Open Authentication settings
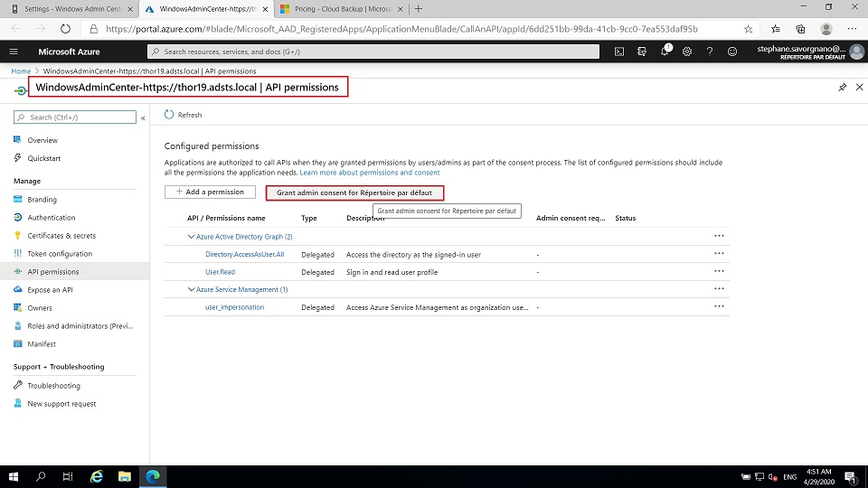 pos(51,218)
